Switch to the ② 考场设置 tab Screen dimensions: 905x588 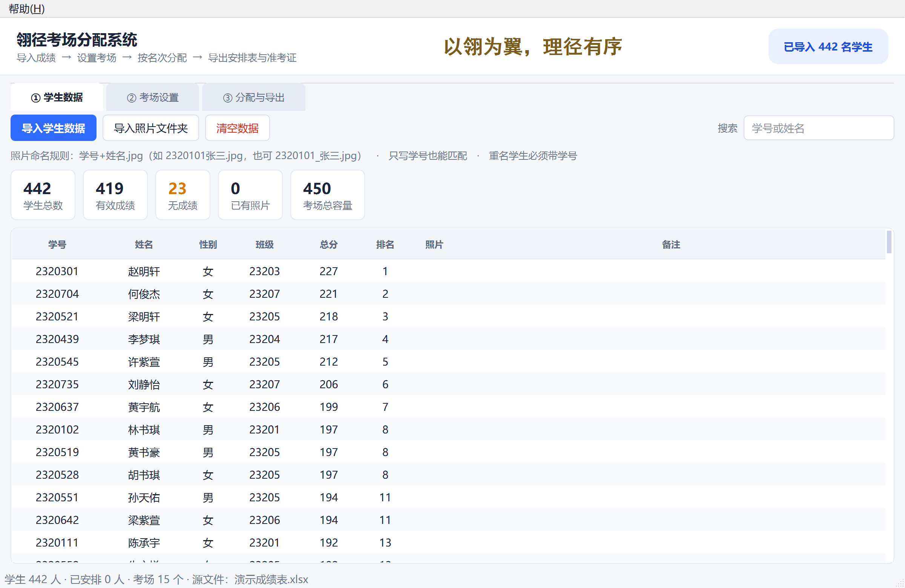(x=153, y=97)
